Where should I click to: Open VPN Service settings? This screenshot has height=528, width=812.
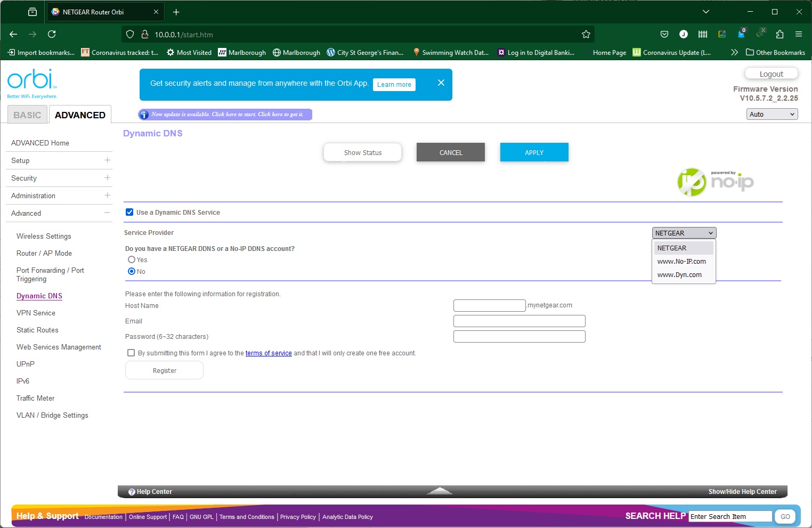(x=36, y=313)
